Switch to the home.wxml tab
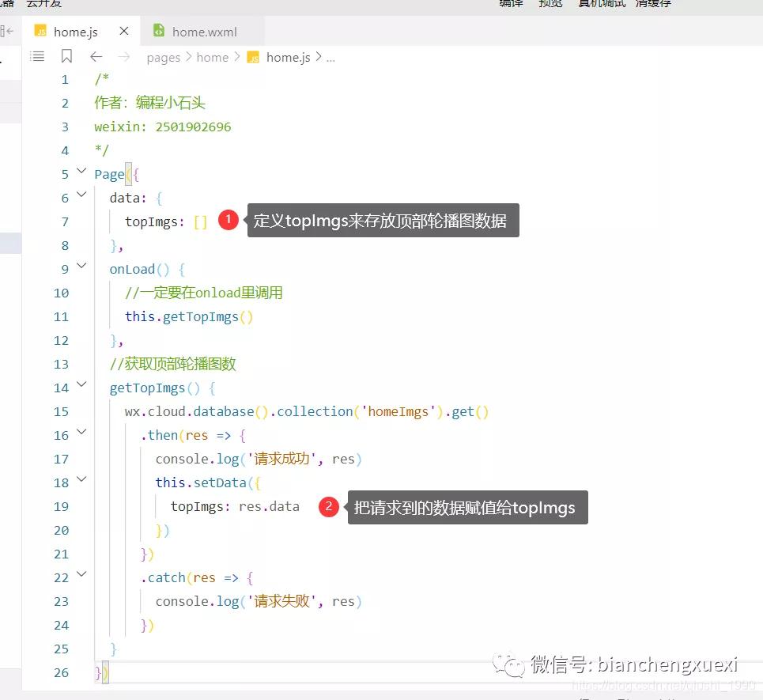763x700 pixels. tap(204, 32)
